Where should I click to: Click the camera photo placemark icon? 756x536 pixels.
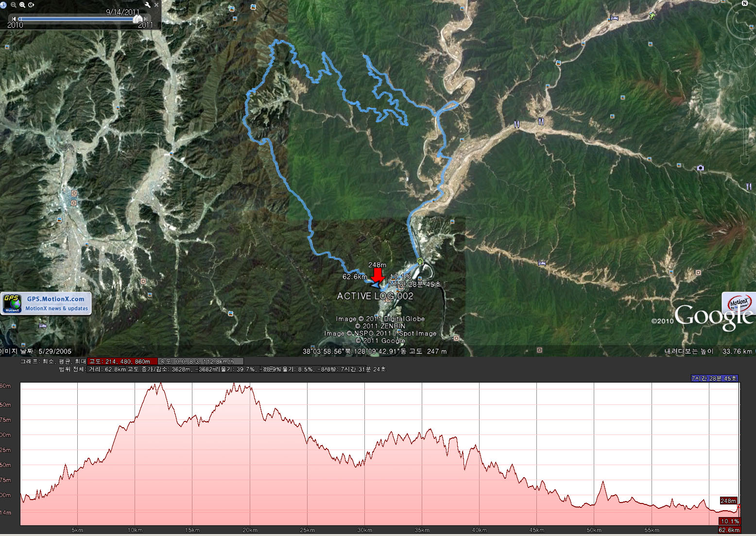coord(700,168)
